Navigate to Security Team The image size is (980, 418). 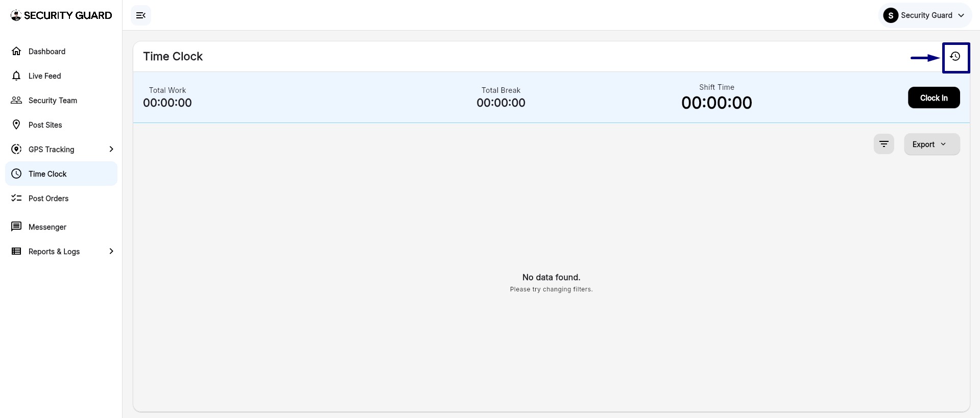click(61, 100)
